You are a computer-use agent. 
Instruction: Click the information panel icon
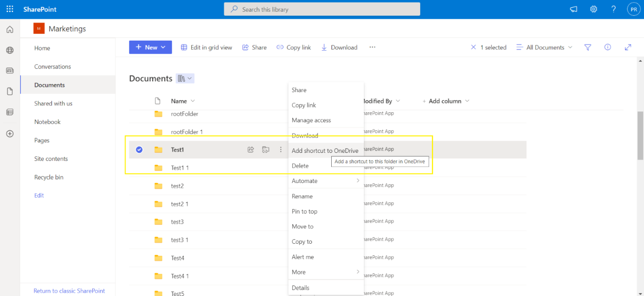point(607,47)
